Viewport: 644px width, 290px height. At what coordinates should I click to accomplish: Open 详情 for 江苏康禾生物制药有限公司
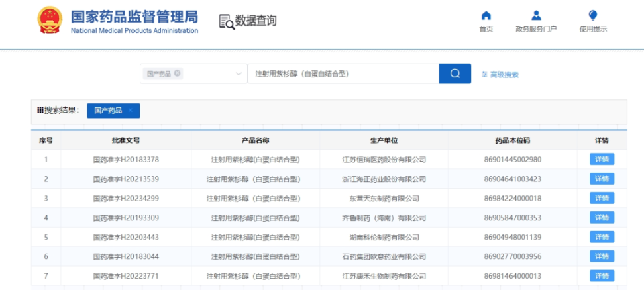[x=602, y=276]
